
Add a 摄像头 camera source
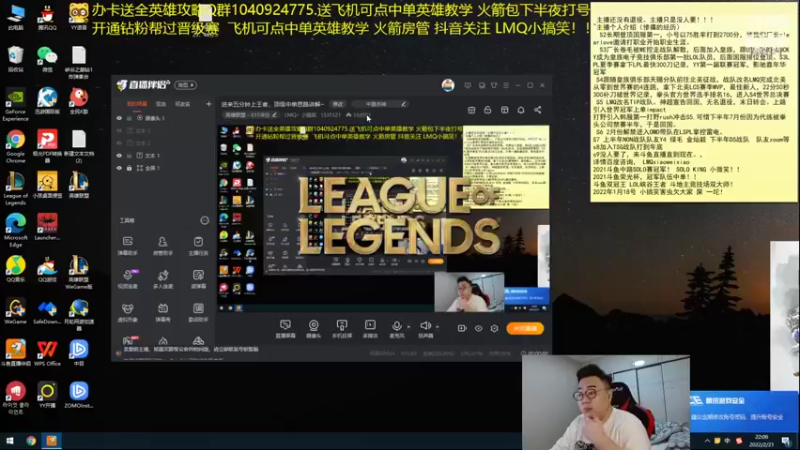click(x=313, y=329)
